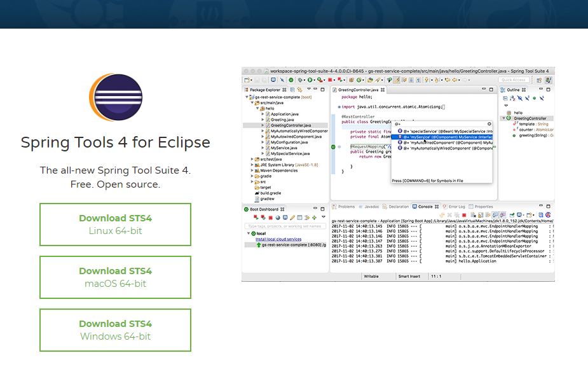Viewport: 588px width, 388px height.
Task: Expand the JRE System Library node
Action: [x=252, y=165]
